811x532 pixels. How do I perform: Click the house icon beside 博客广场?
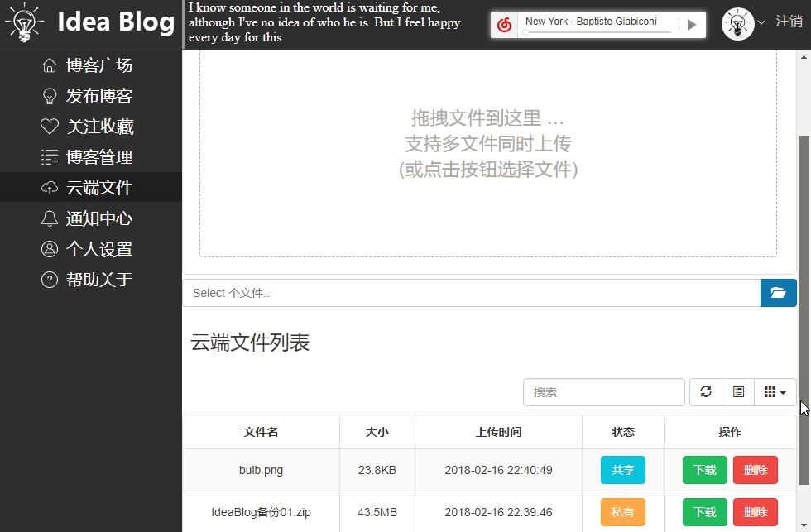pyautogui.click(x=49, y=65)
